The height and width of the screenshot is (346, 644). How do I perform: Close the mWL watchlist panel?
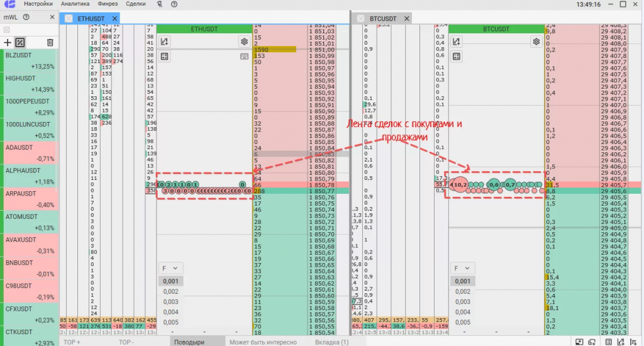[x=52, y=17]
